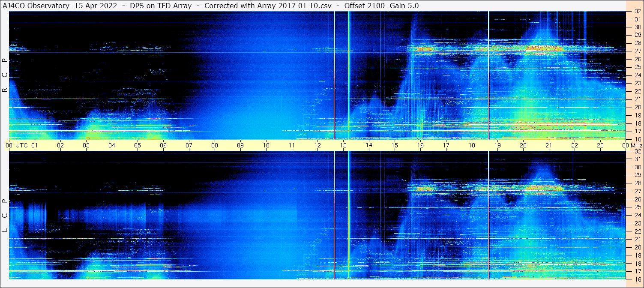Click the 24 MHz label on LCP panel
This screenshot has width=644, height=288.
(x=637, y=215)
